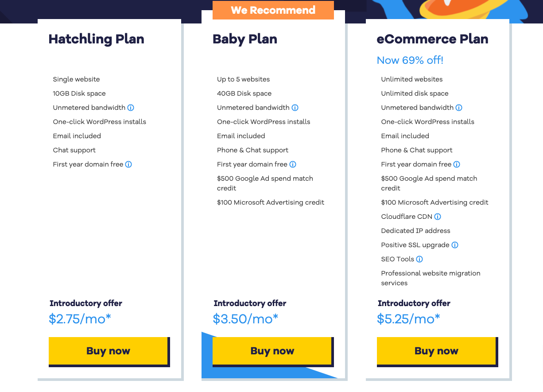Click the info icon beside Cloudflare CDN
Screen dimensions: 543x392
(438, 216)
